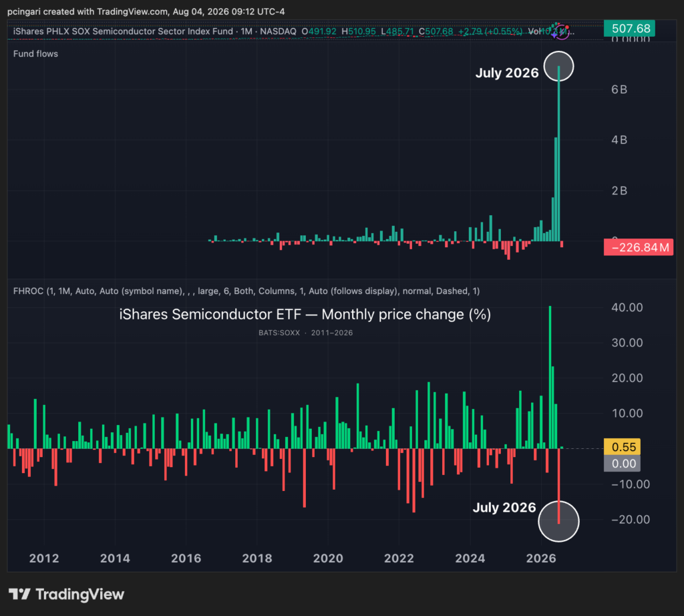
Task: Select the high value 510.95
Action: point(361,31)
